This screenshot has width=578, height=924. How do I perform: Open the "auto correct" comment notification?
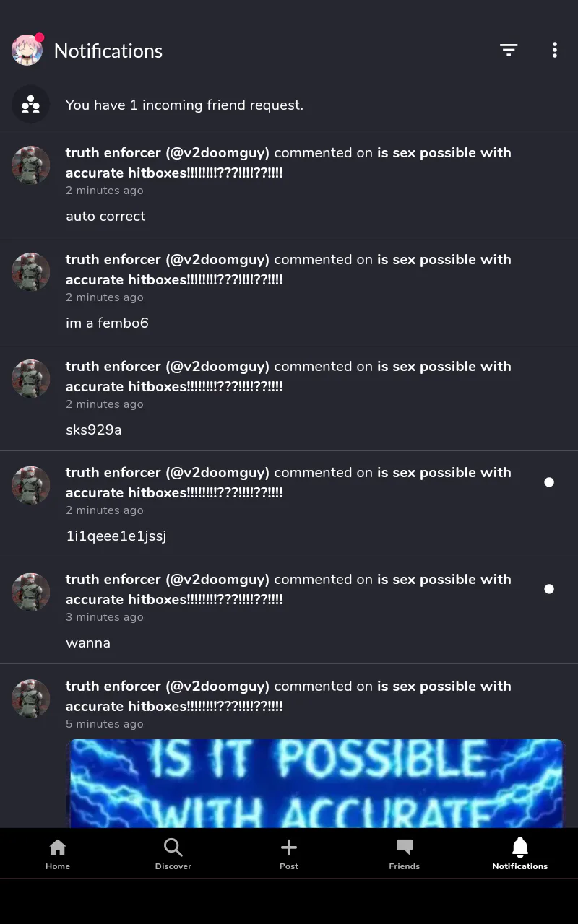click(x=289, y=184)
